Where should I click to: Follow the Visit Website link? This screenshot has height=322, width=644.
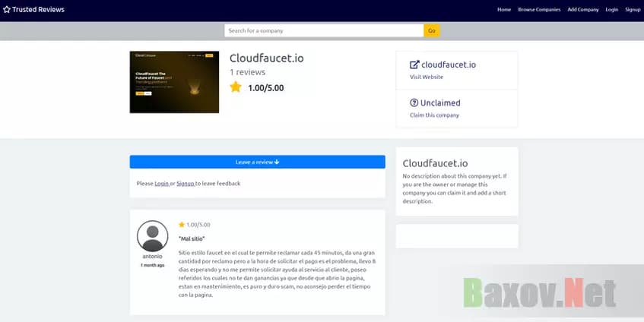pyautogui.click(x=427, y=77)
